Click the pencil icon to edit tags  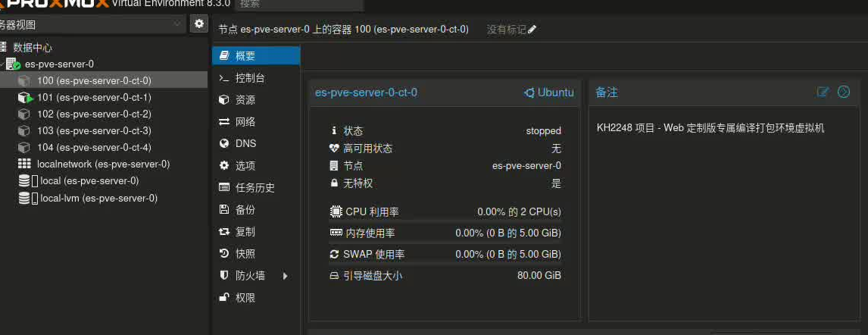[x=532, y=30]
